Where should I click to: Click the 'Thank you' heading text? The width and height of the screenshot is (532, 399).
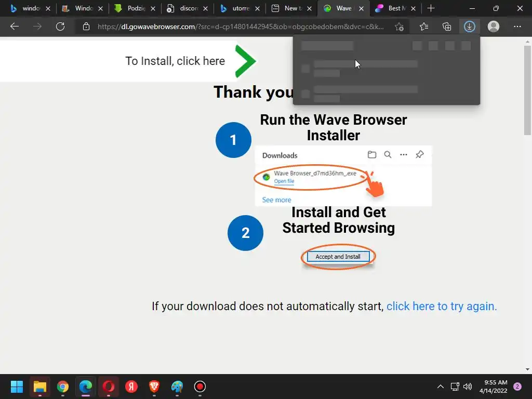pos(254,92)
